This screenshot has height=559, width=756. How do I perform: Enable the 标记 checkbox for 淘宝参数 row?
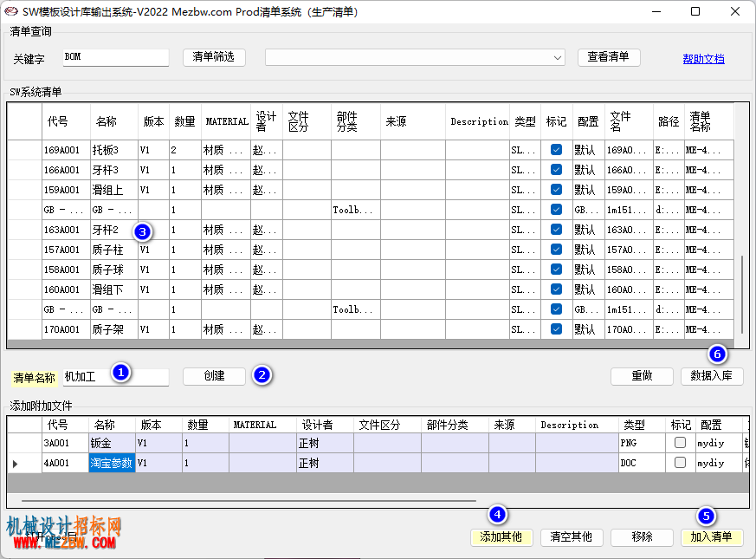point(680,463)
